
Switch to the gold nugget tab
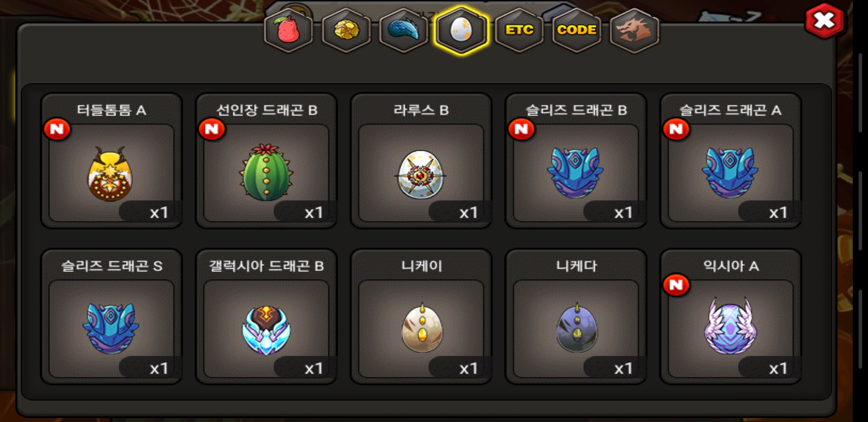pyautogui.click(x=346, y=30)
